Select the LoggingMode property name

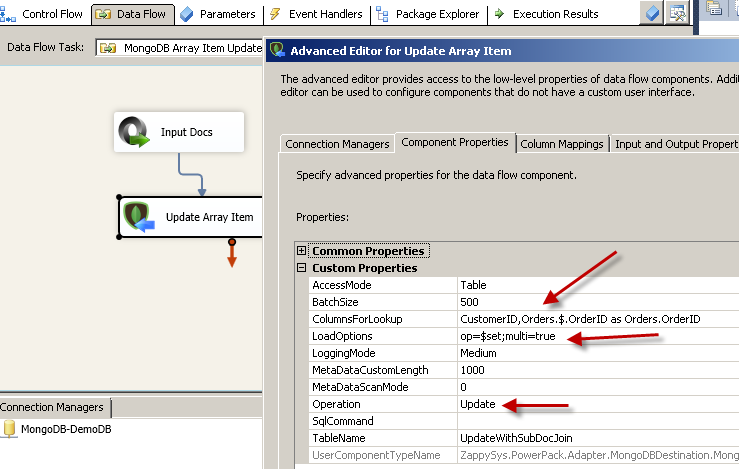click(x=344, y=353)
